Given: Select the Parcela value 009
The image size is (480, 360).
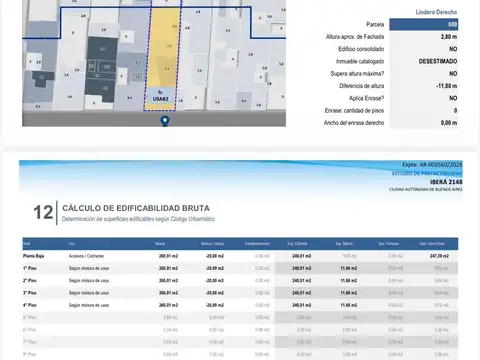Looking at the screenshot, I should coord(424,24).
